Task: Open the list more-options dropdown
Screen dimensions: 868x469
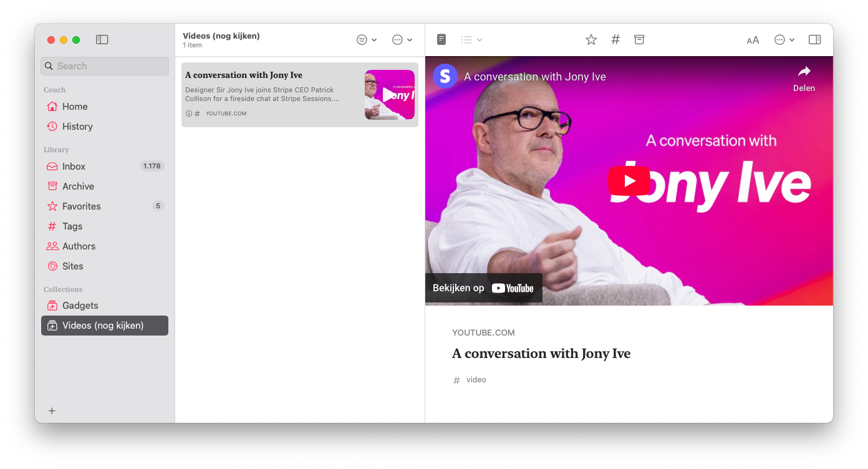Action: click(402, 40)
